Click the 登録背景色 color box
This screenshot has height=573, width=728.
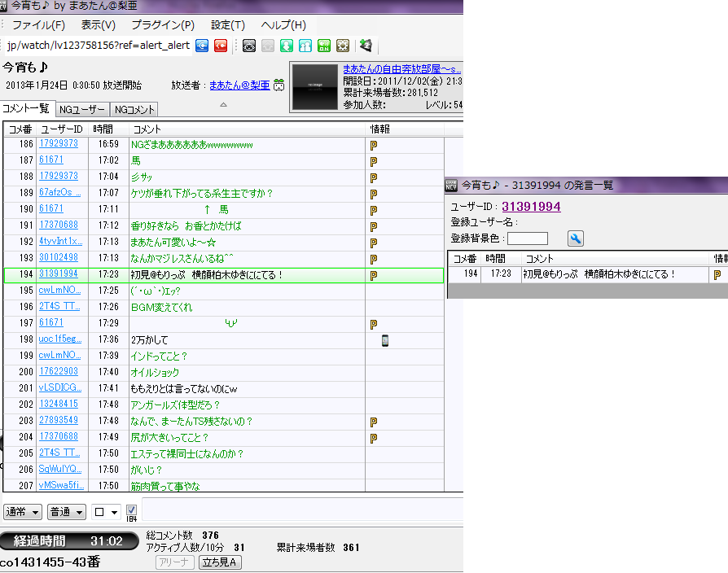(x=528, y=238)
